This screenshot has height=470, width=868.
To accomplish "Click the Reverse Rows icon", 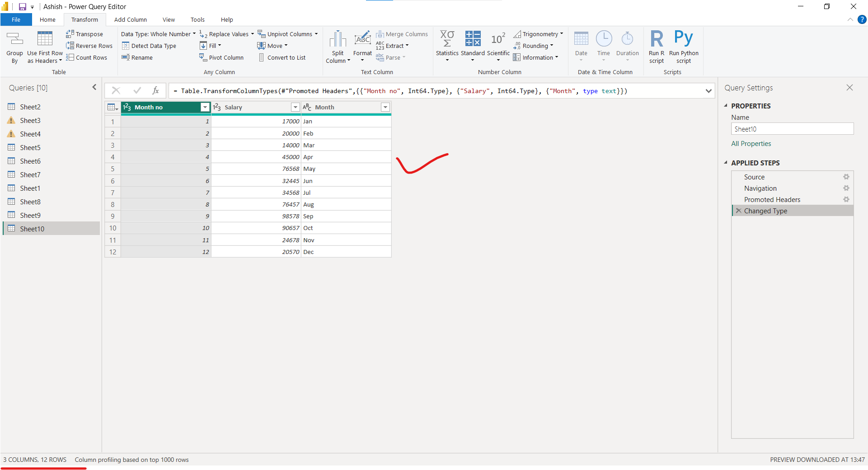I will (70, 46).
